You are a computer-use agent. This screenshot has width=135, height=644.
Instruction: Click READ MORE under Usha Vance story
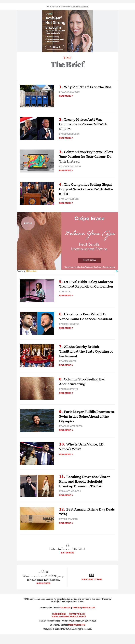(66, 454)
